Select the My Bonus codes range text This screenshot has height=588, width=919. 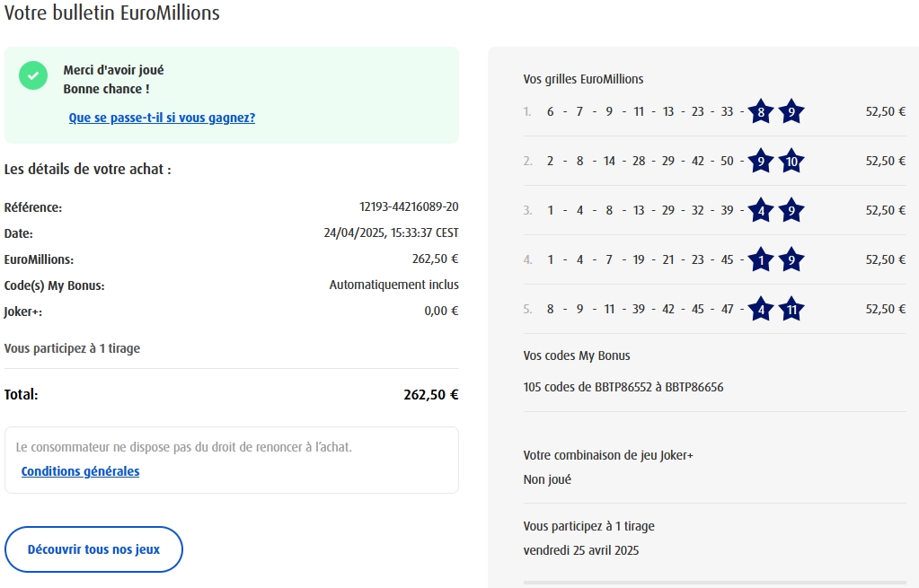(x=623, y=388)
